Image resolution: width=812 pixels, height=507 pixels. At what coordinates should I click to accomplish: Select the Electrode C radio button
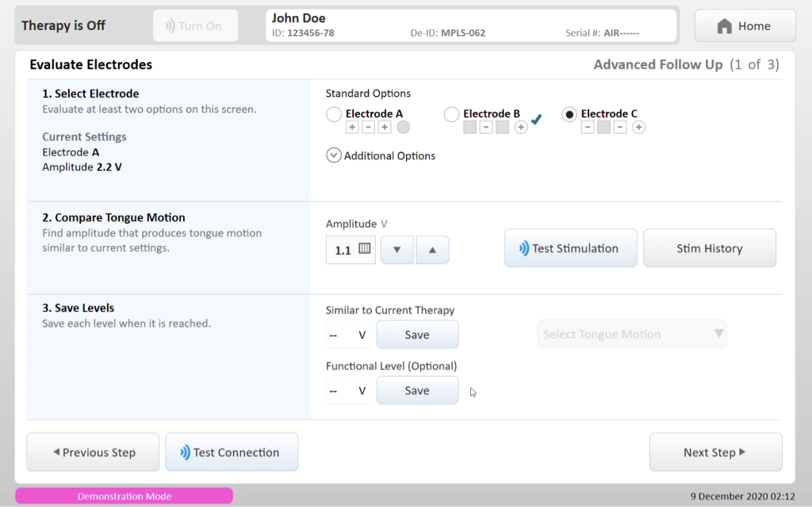click(x=569, y=114)
